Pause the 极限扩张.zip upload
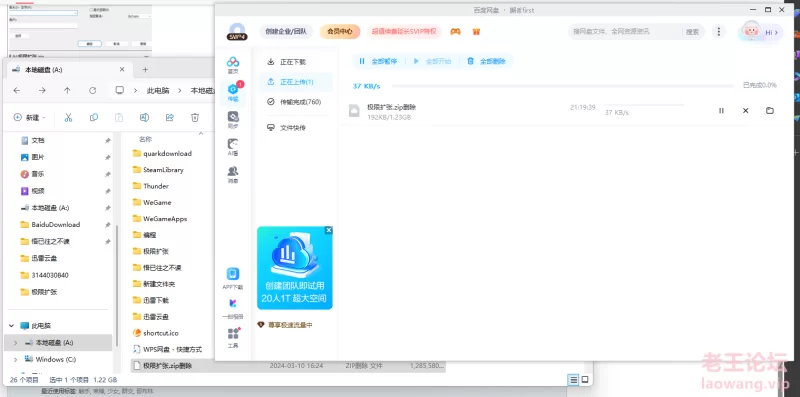This screenshot has height=397, width=800. pyautogui.click(x=721, y=110)
